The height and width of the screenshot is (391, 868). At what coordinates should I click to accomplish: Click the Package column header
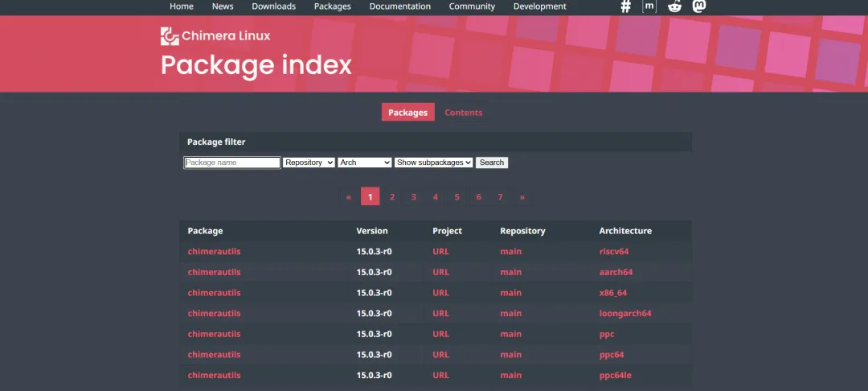point(206,231)
